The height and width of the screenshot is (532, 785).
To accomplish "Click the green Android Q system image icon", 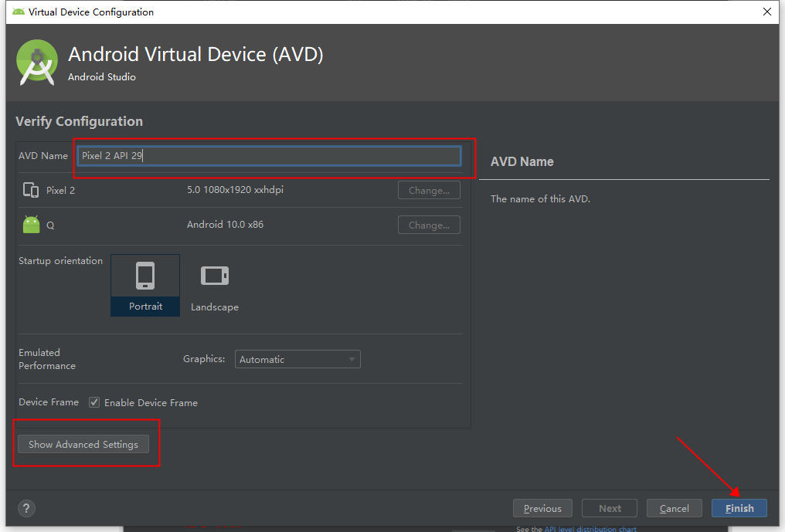I will pyautogui.click(x=31, y=224).
